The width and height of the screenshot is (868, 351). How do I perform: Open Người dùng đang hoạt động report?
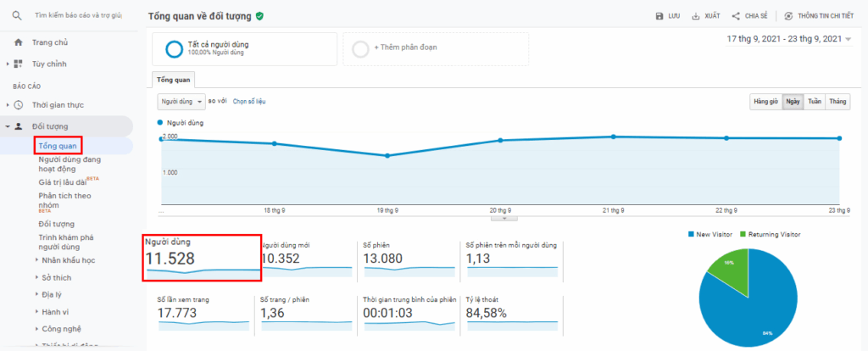click(70, 164)
